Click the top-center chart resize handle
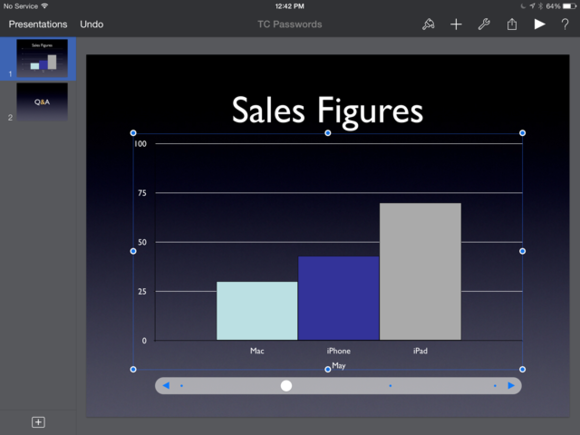580x435 pixels. coord(328,133)
